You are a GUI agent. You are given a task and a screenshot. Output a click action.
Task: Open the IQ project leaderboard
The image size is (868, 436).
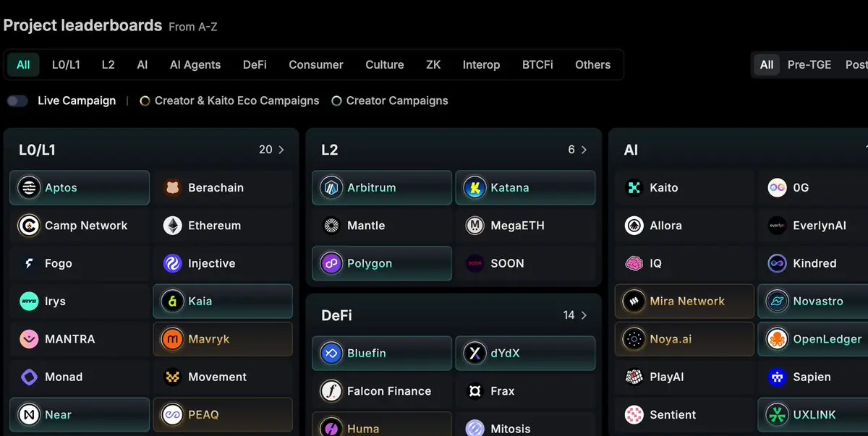684,263
